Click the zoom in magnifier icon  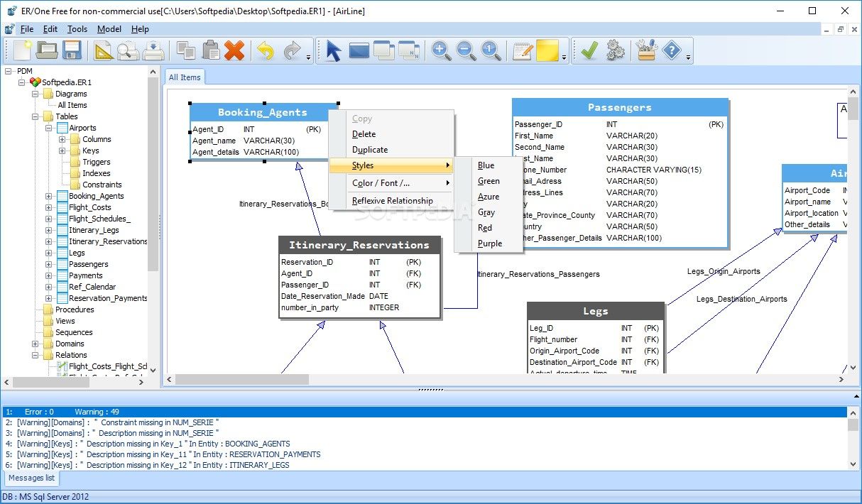441,50
